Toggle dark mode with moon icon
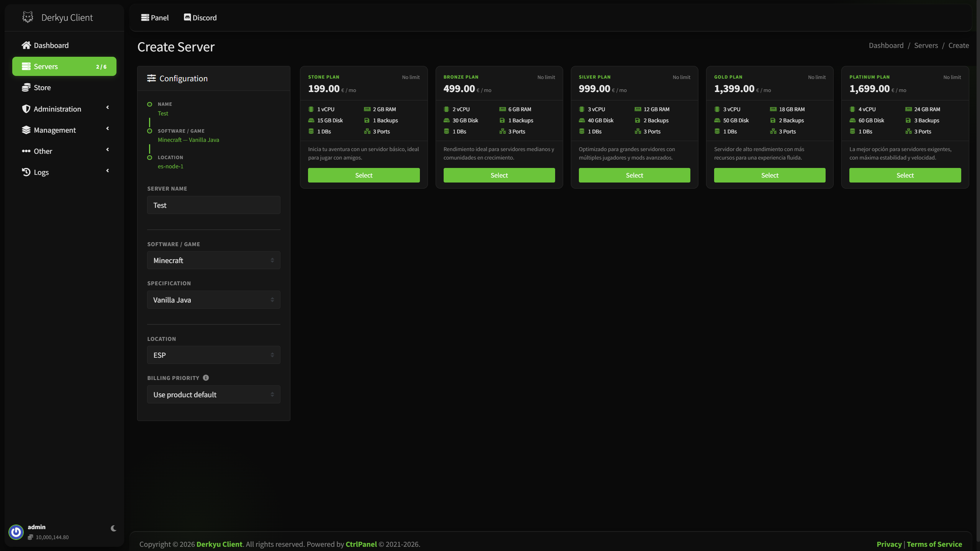 coord(113,528)
